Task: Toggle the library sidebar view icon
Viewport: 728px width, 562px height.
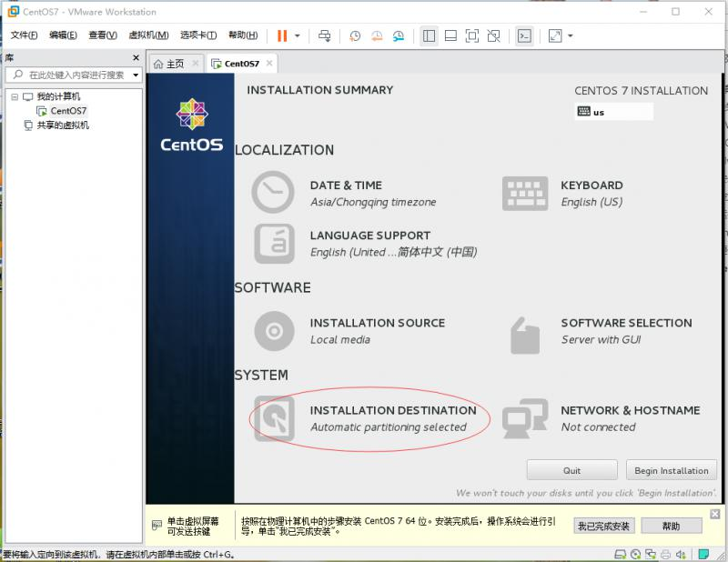Action: click(x=429, y=35)
